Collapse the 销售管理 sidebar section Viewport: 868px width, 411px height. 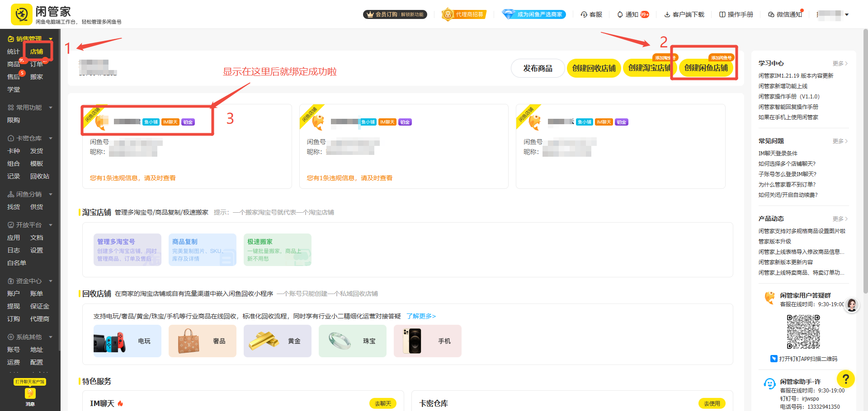pos(50,38)
